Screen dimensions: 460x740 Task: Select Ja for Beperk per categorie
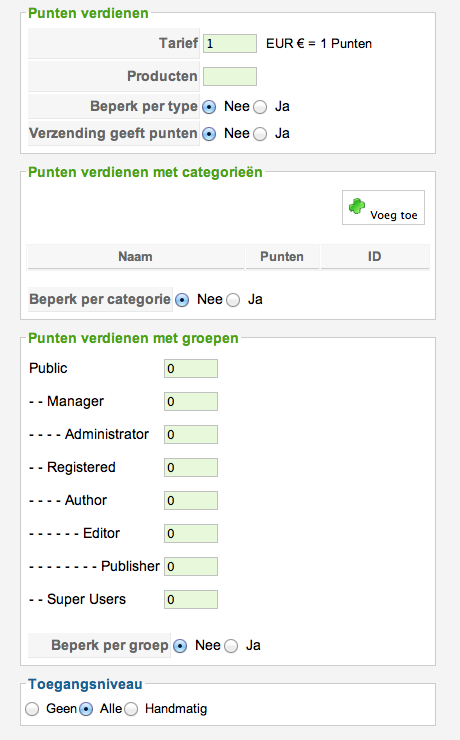pyautogui.click(x=233, y=300)
